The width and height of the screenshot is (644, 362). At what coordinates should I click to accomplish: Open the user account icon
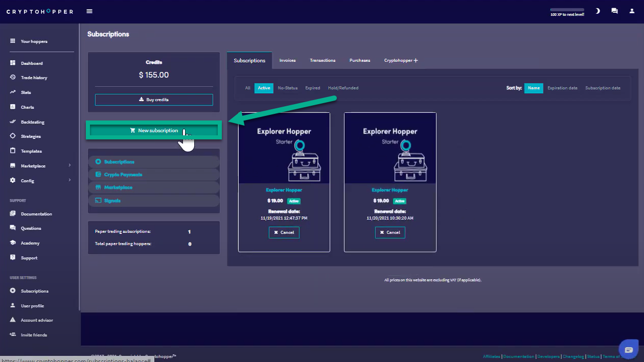[632, 11]
